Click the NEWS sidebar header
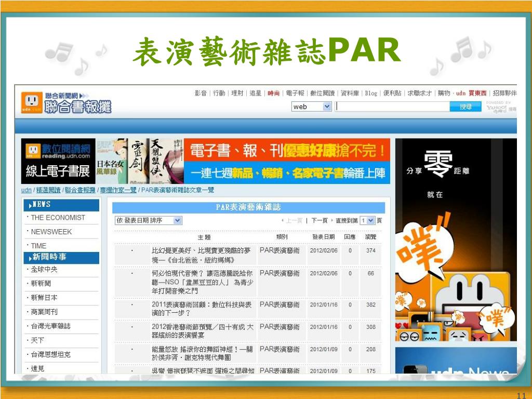The height and width of the screenshot is (399, 532). [x=61, y=205]
